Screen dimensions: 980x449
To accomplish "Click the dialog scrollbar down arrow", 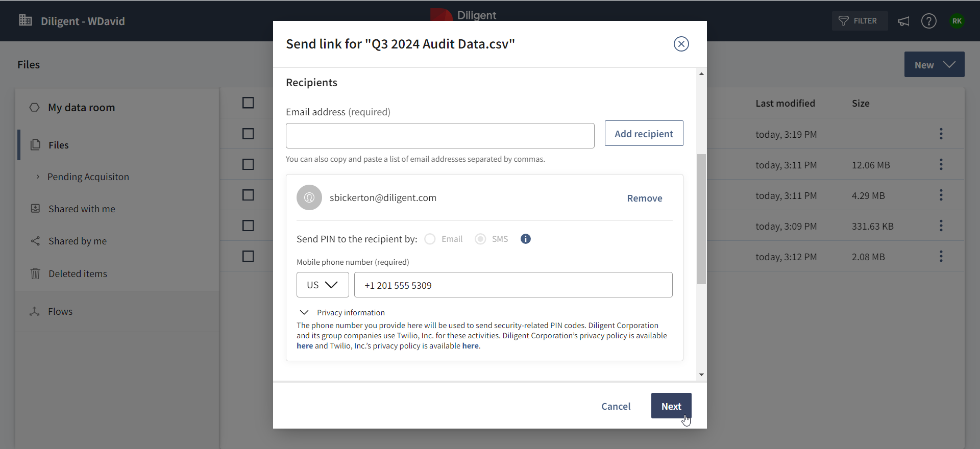I will click(701, 375).
